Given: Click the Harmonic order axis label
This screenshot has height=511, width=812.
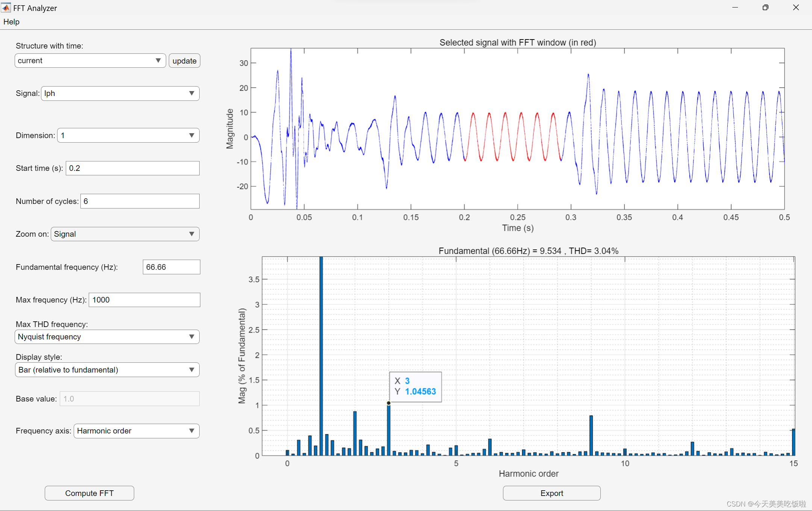Looking at the screenshot, I should coord(529,474).
